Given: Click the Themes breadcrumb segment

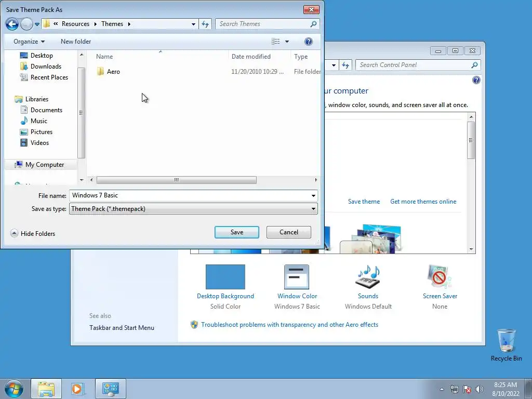Looking at the screenshot, I should (x=112, y=24).
